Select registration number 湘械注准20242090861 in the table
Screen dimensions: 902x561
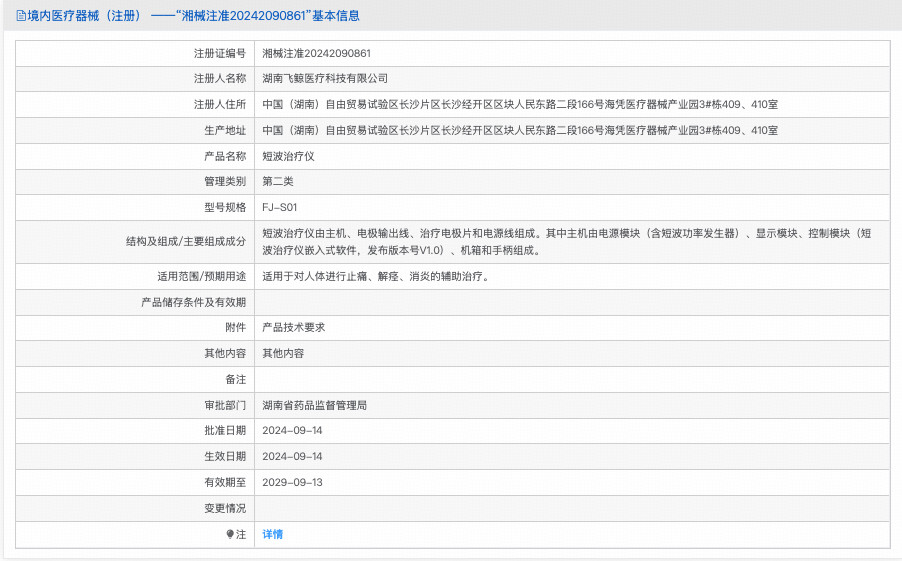pos(316,53)
